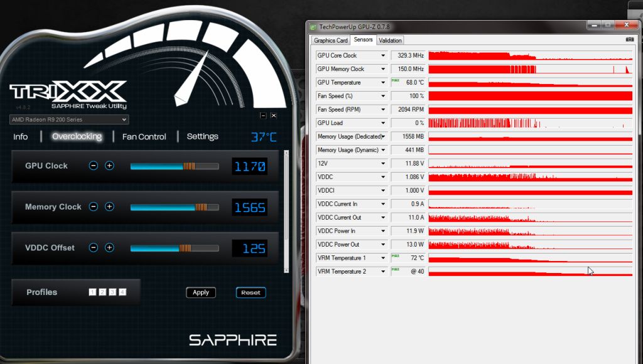This screenshot has width=643, height=364.
Task: Select profile slot 3
Action: (x=112, y=292)
